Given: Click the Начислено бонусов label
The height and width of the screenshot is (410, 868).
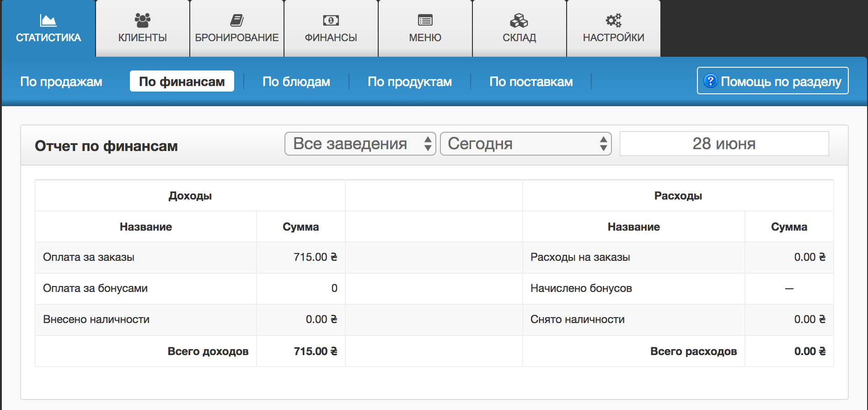Looking at the screenshot, I should [x=581, y=288].
